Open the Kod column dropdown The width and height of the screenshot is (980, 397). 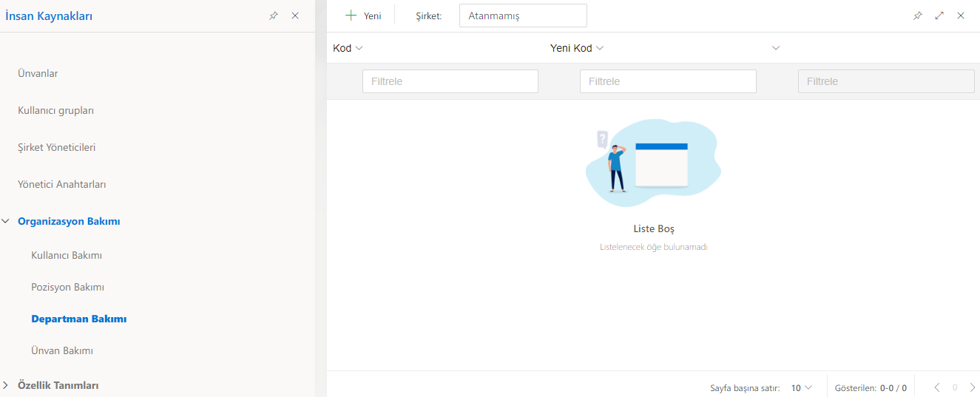(x=359, y=48)
